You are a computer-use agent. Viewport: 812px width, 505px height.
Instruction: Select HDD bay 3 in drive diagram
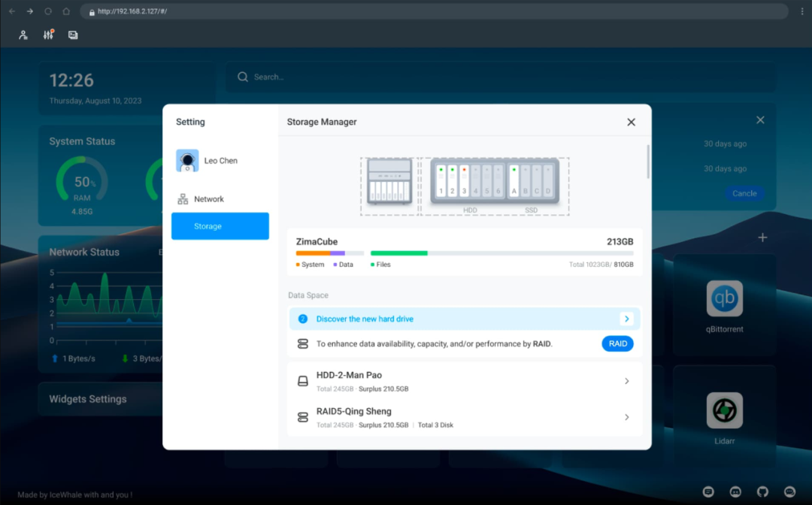coord(464,181)
